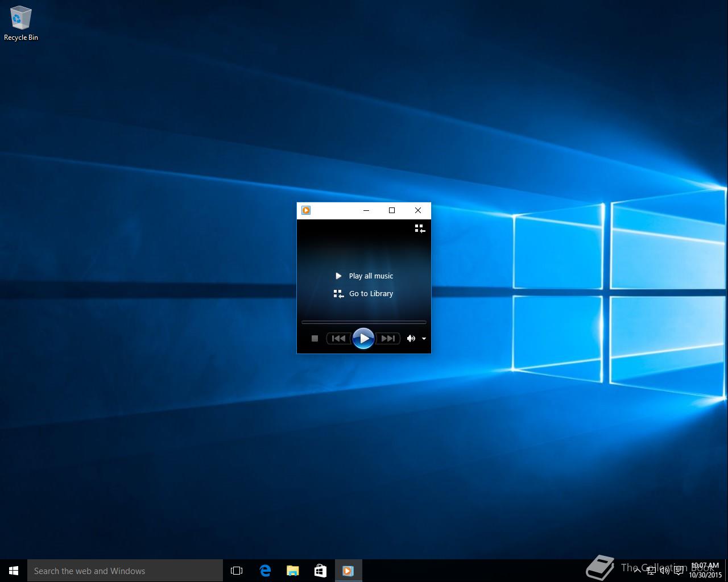728x582 pixels.
Task: Open the Windows Media Player title bar icon
Action: [306, 210]
